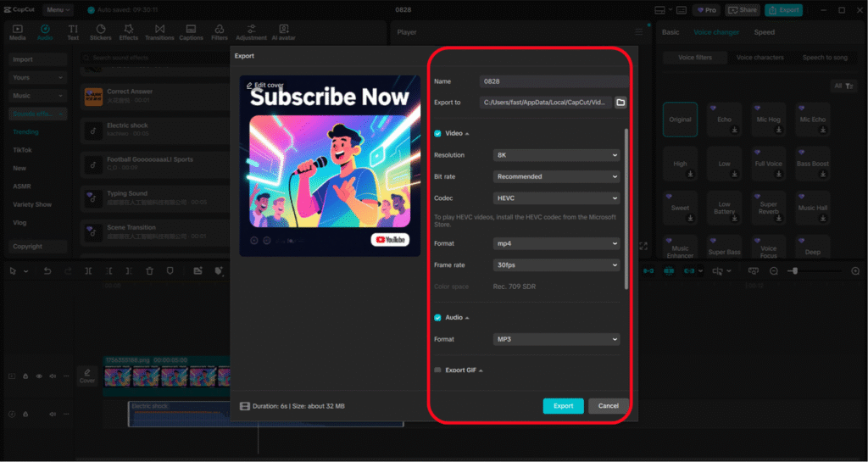The image size is (868, 462).
Task: Open the Effects panel
Action: point(129,33)
